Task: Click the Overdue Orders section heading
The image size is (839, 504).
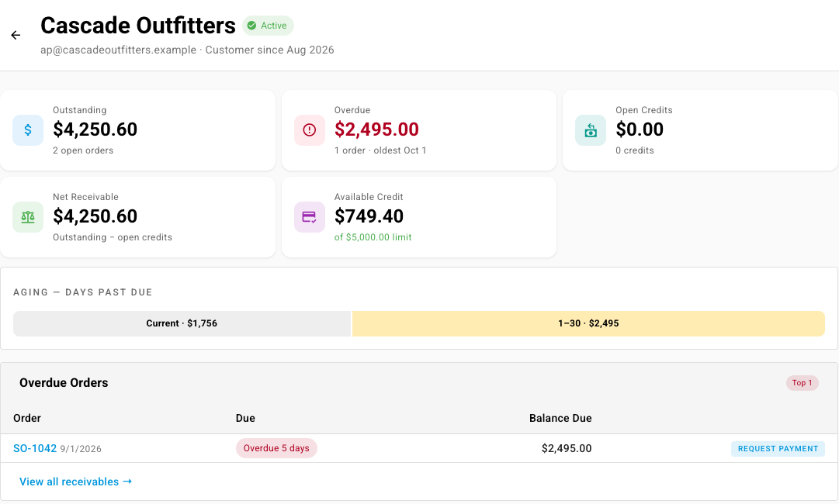Action: [64, 383]
